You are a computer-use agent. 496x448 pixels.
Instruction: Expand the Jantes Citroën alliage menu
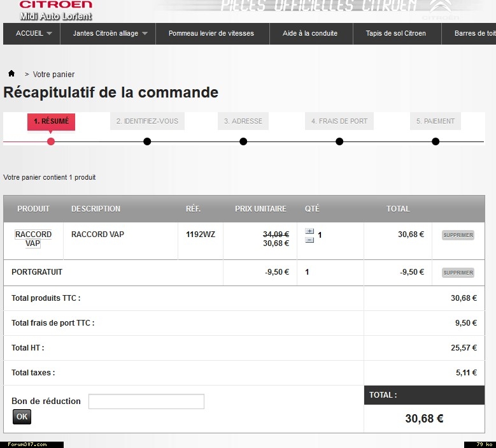pyautogui.click(x=110, y=33)
